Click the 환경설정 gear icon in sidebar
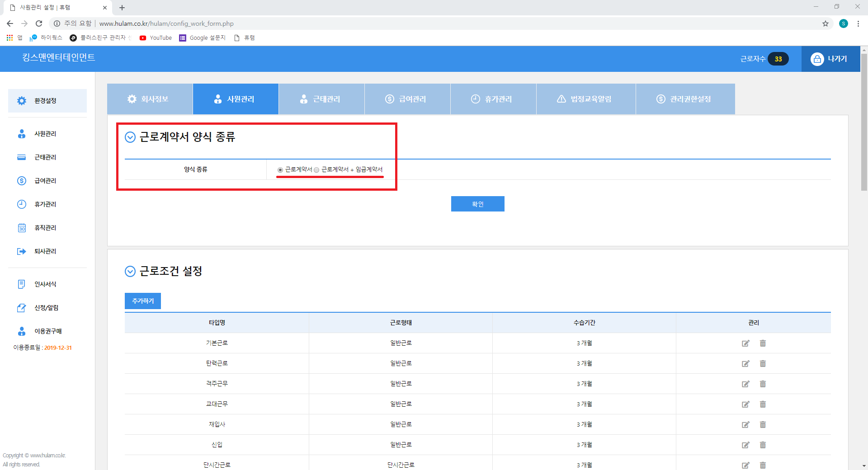This screenshot has height=470, width=868. point(22,101)
